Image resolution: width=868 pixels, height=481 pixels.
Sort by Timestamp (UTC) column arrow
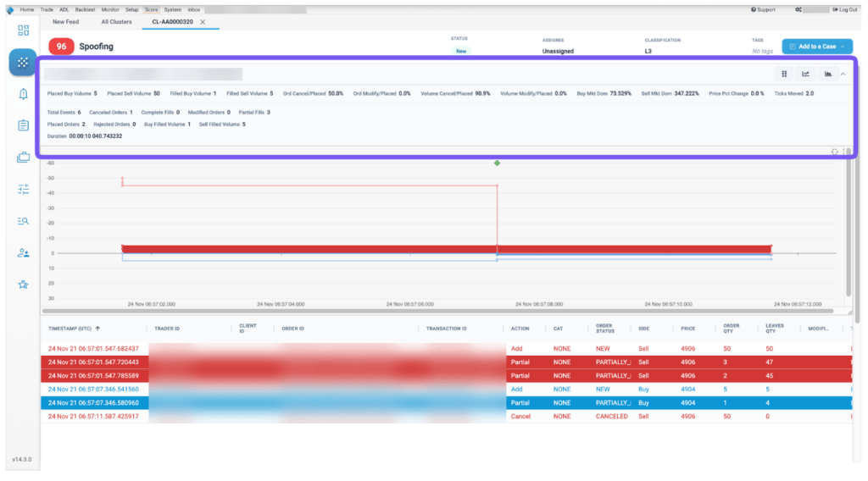pyautogui.click(x=98, y=329)
